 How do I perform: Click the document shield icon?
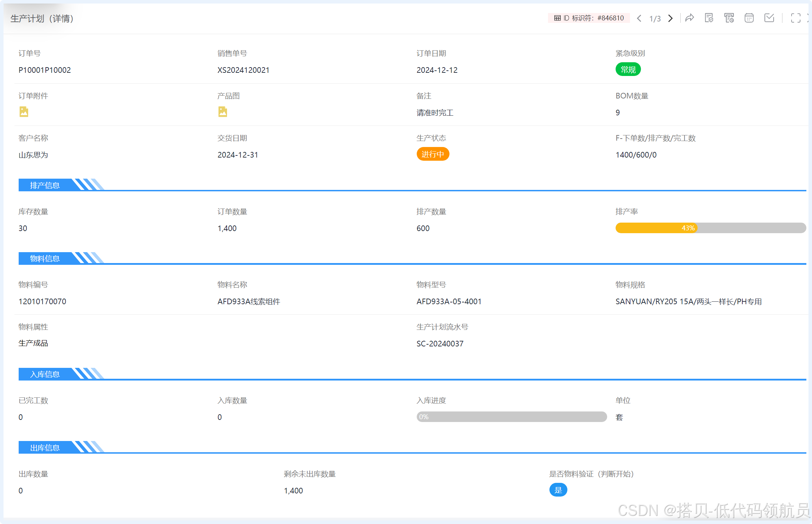pyautogui.click(x=709, y=18)
